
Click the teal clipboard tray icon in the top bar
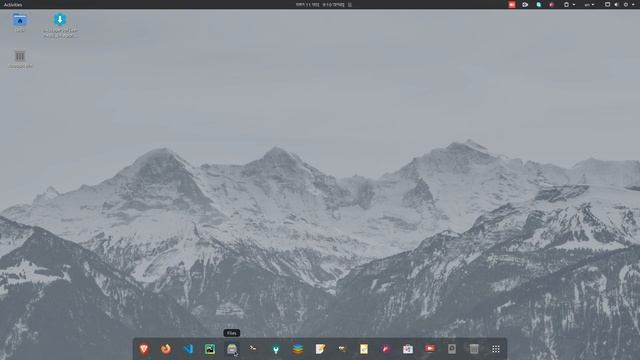pos(539,4)
